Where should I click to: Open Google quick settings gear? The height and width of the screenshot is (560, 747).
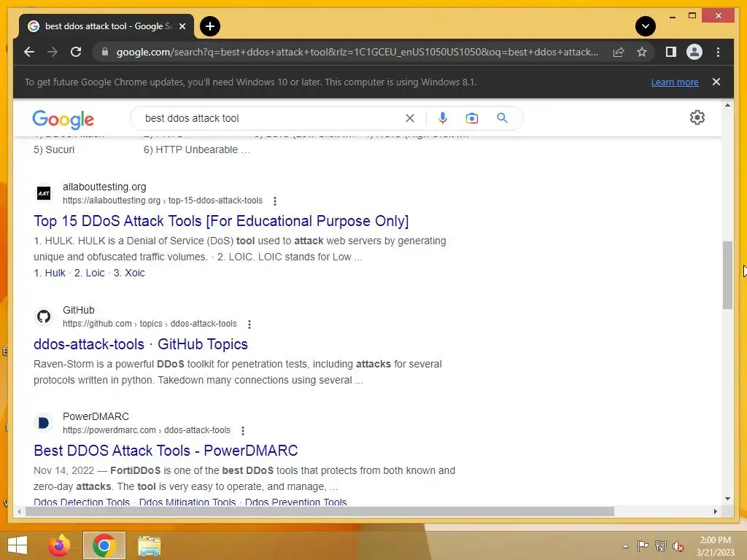coord(697,117)
